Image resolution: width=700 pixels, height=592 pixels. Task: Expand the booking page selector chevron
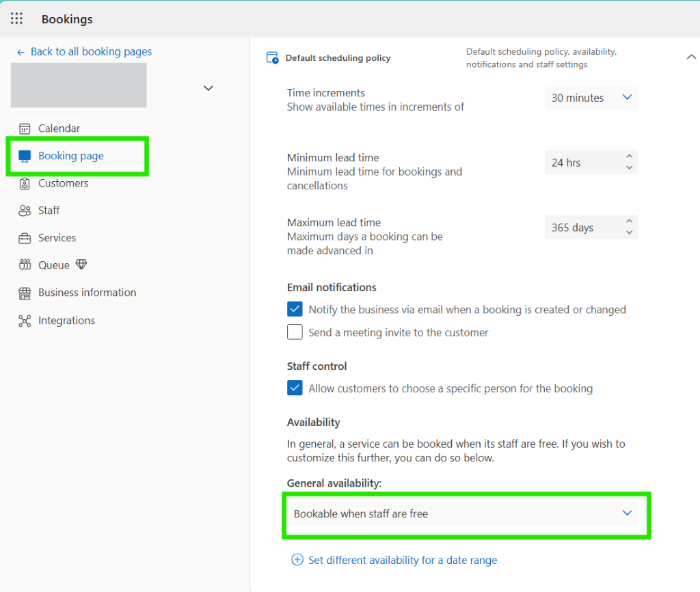pyautogui.click(x=208, y=88)
